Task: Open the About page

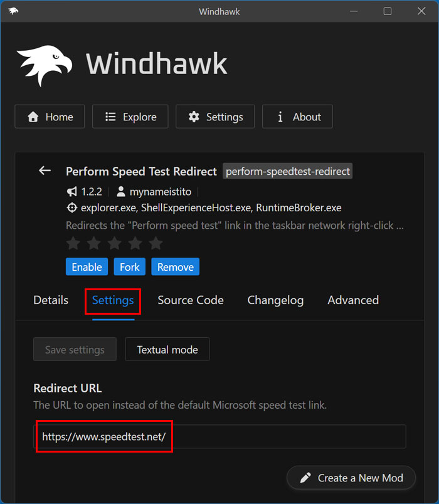Action: (297, 117)
